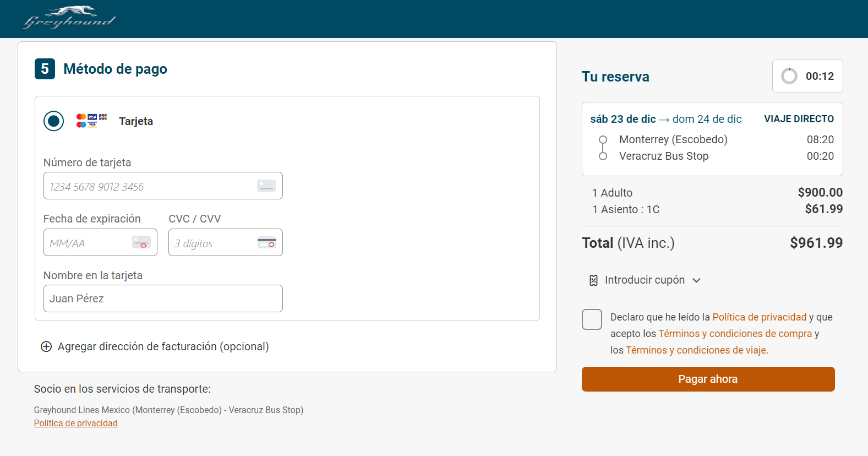Viewport: 868px width, 456px height.
Task: Click the route stops line icon
Action: (603, 148)
